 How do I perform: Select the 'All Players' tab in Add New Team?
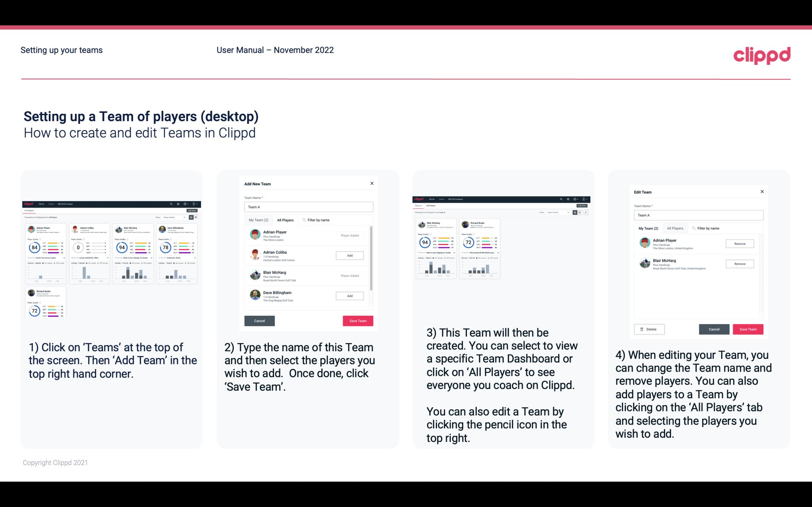click(285, 220)
